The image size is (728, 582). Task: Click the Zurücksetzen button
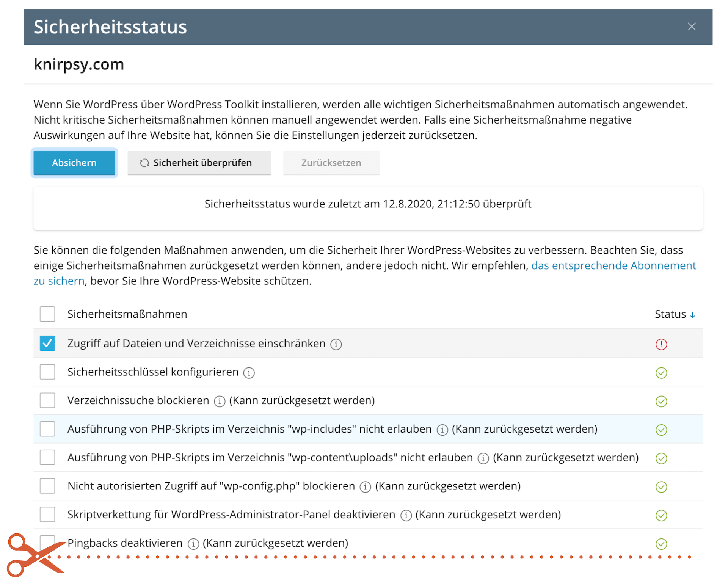[331, 163]
